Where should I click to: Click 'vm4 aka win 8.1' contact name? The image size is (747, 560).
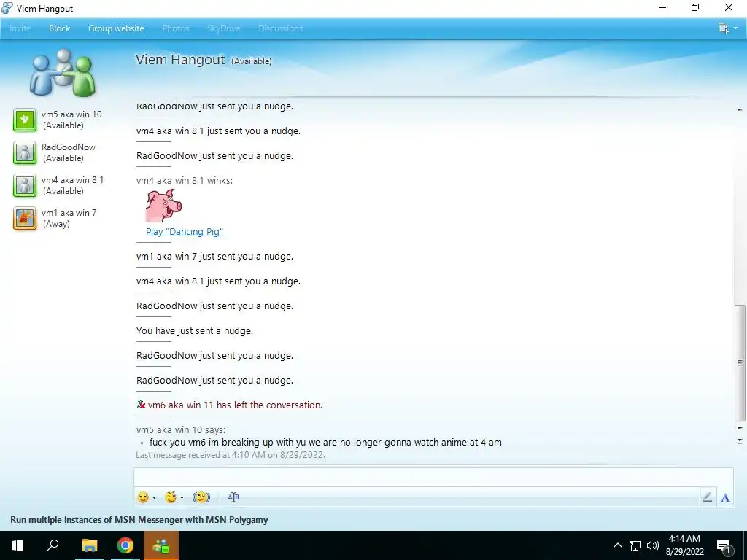(x=72, y=180)
